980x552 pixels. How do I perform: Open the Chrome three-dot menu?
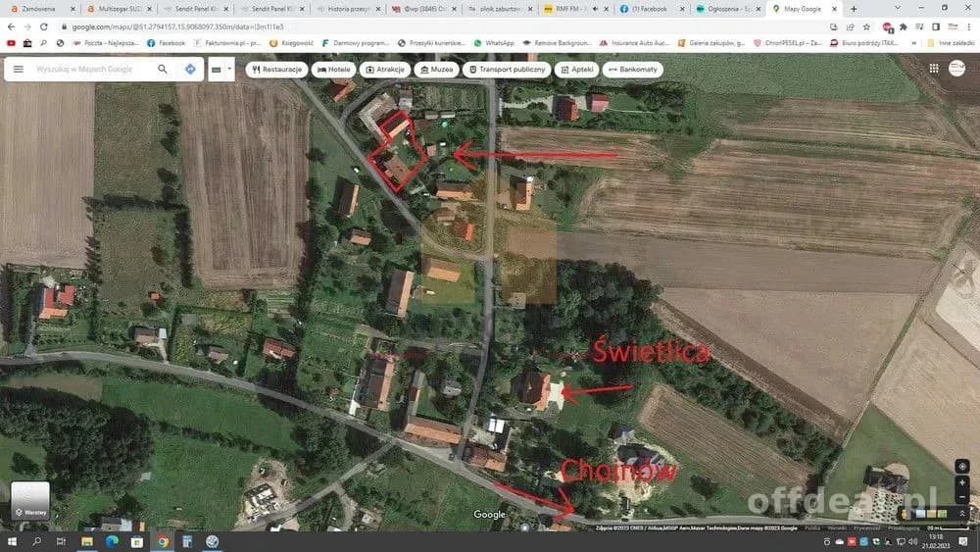[969, 26]
